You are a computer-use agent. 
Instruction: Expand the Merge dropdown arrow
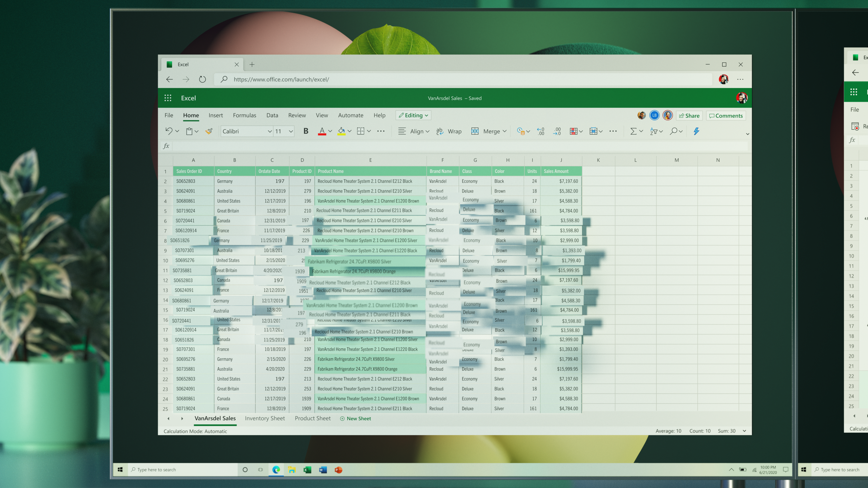coord(504,131)
